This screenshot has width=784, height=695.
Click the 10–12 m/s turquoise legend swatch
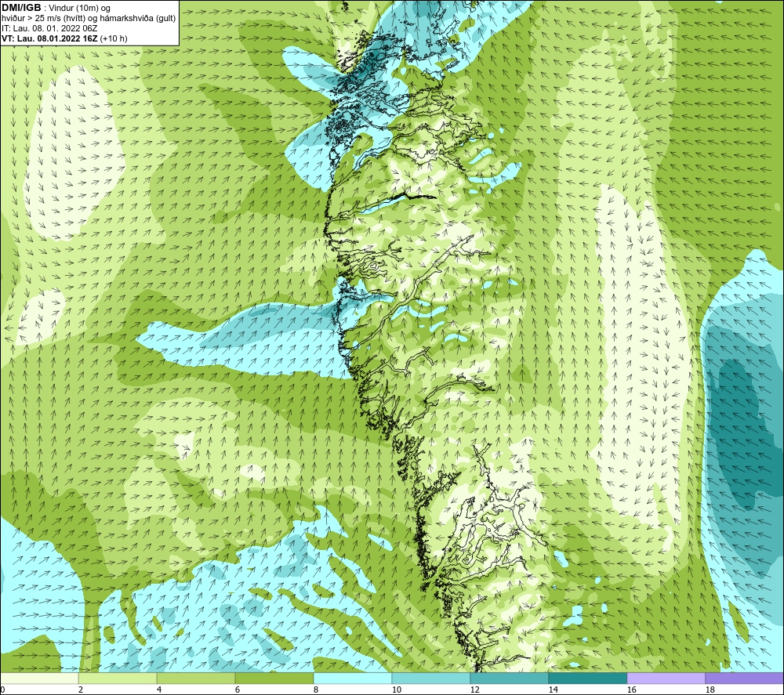(x=431, y=679)
